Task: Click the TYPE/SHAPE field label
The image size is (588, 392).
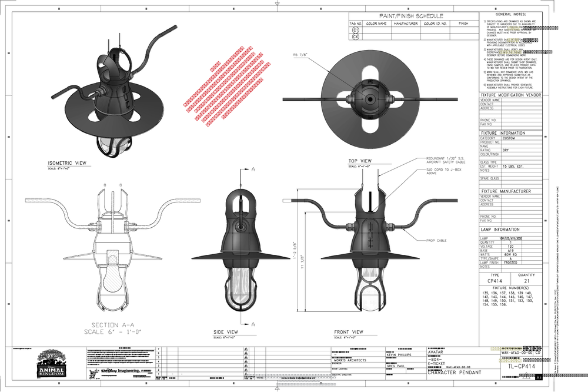Action: point(489,259)
